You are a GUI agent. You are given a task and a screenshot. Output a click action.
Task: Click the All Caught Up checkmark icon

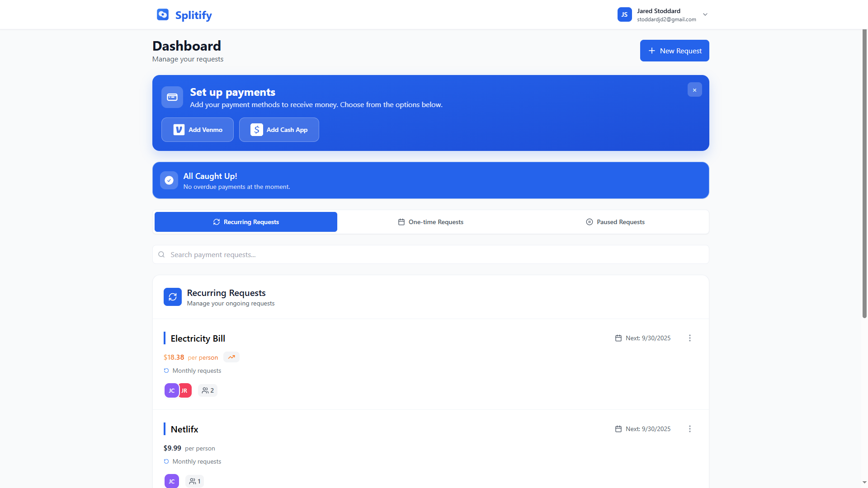169,180
